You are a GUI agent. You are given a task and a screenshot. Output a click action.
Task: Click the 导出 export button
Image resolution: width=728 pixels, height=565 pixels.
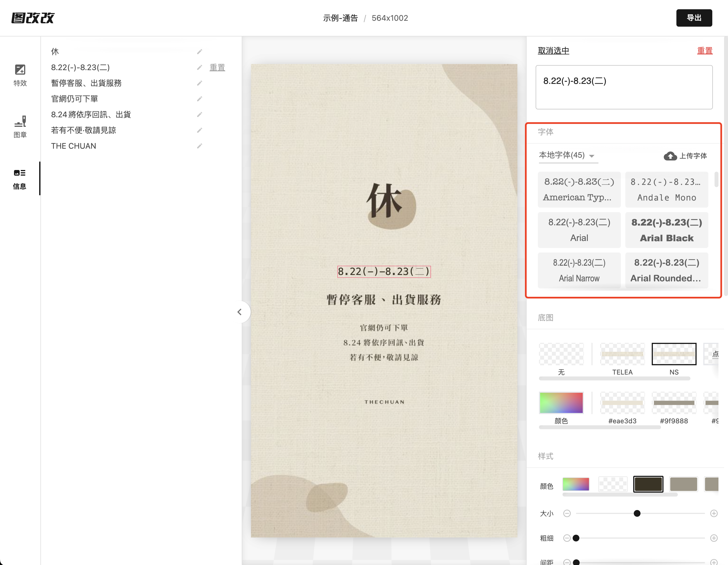pyautogui.click(x=694, y=18)
